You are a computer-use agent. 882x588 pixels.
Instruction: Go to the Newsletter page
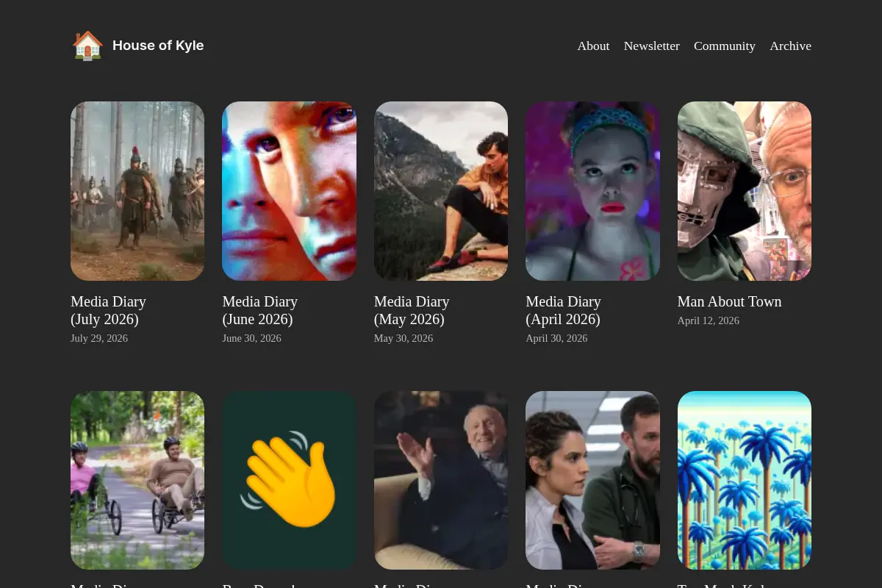click(x=651, y=46)
